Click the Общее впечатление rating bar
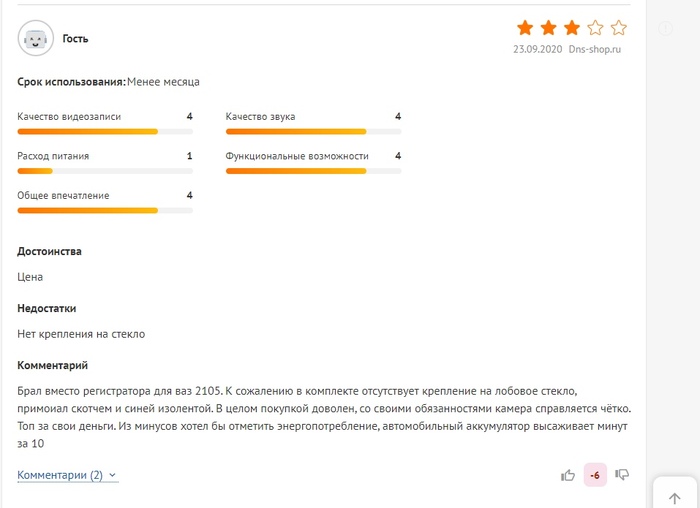Screen dimensions: 700x508 point(105,210)
